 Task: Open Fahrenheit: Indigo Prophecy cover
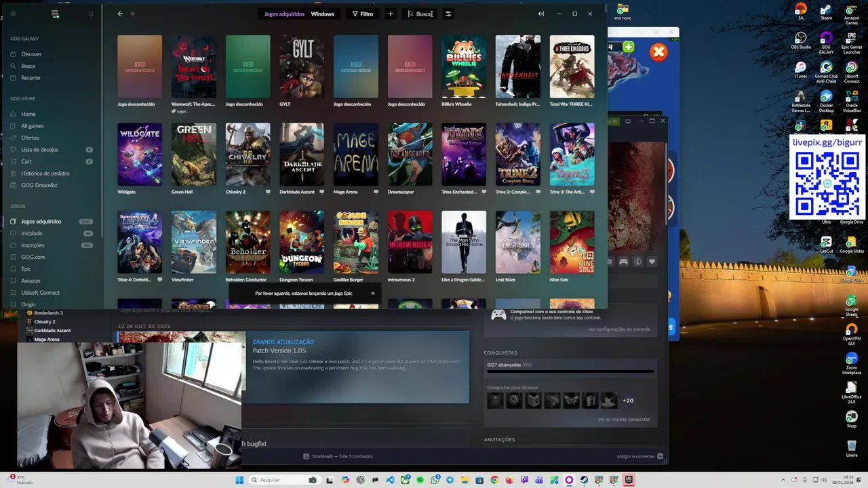click(x=518, y=67)
